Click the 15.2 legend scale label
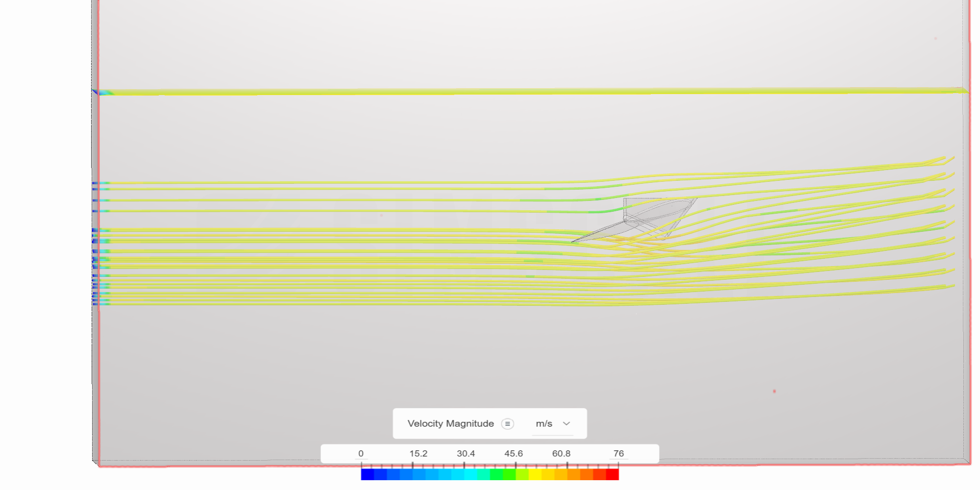The width and height of the screenshot is (980, 490). (418, 454)
